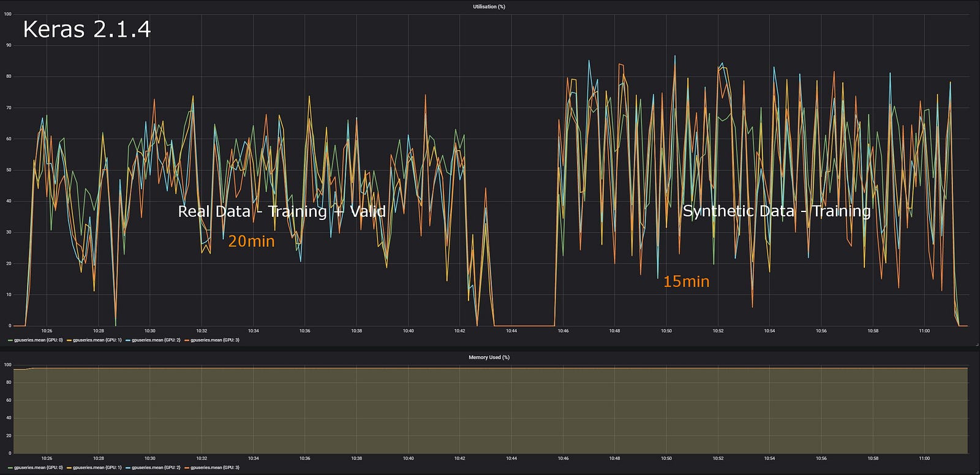Click yellow GPU: 1 color swatch in Utilisation legend
Screen dimensions: 980x475
pyautogui.click(x=69, y=340)
